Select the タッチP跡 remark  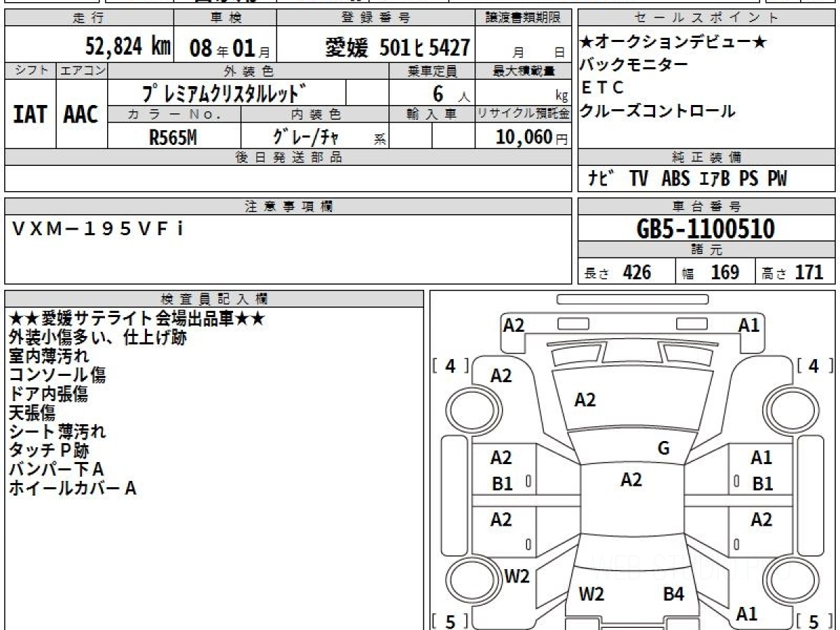48,451
